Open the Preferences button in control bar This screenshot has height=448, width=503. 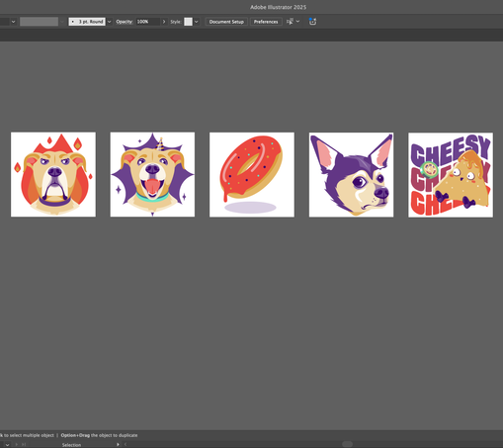pos(266,22)
